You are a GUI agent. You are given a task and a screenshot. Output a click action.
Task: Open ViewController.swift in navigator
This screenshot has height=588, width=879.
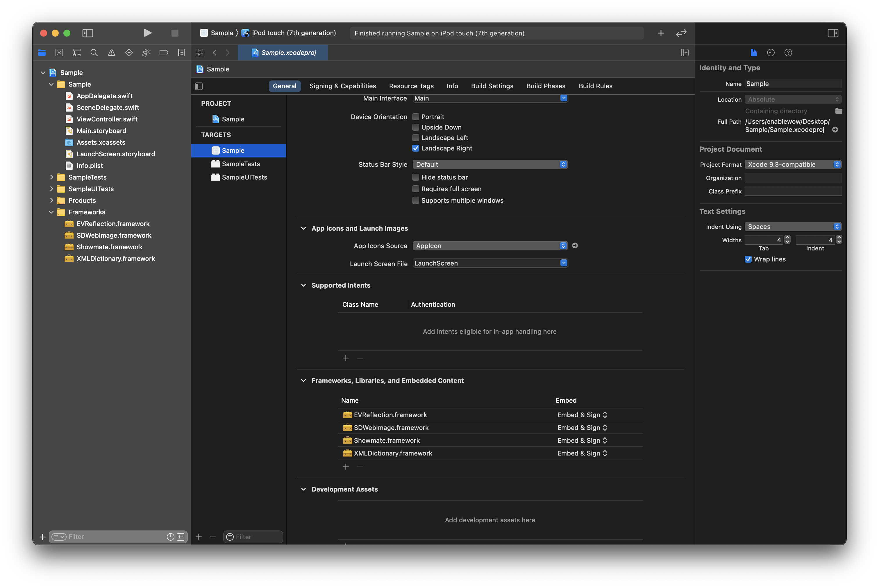pos(107,119)
